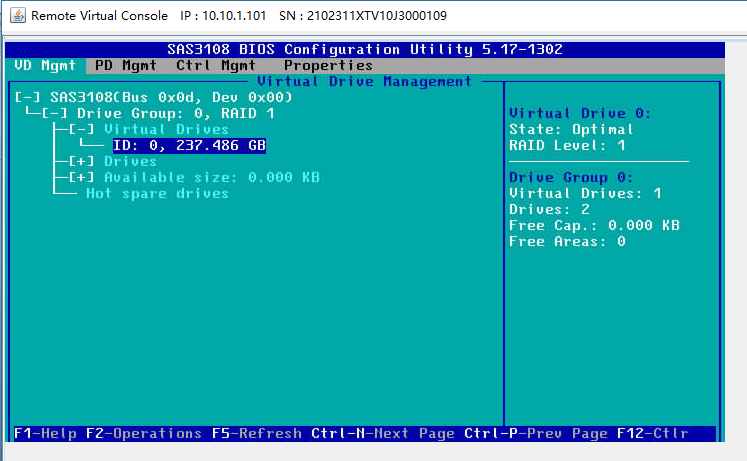Click the SN : 2102311XTV10J3000109 text
Screen dimensions: 747x461
(x=363, y=16)
